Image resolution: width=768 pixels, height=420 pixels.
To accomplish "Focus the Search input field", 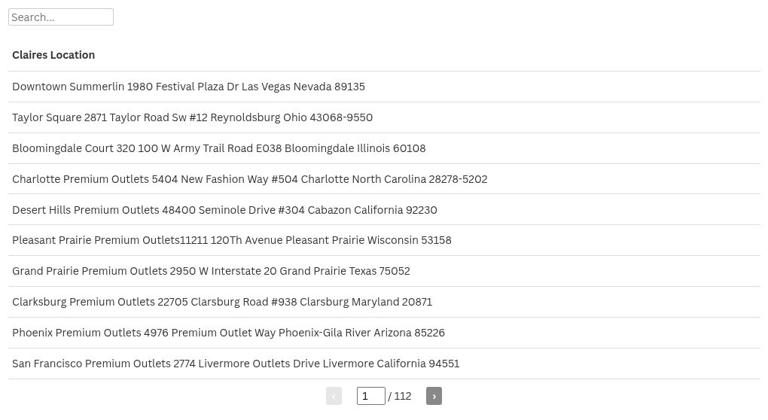I will pyautogui.click(x=61, y=17).
